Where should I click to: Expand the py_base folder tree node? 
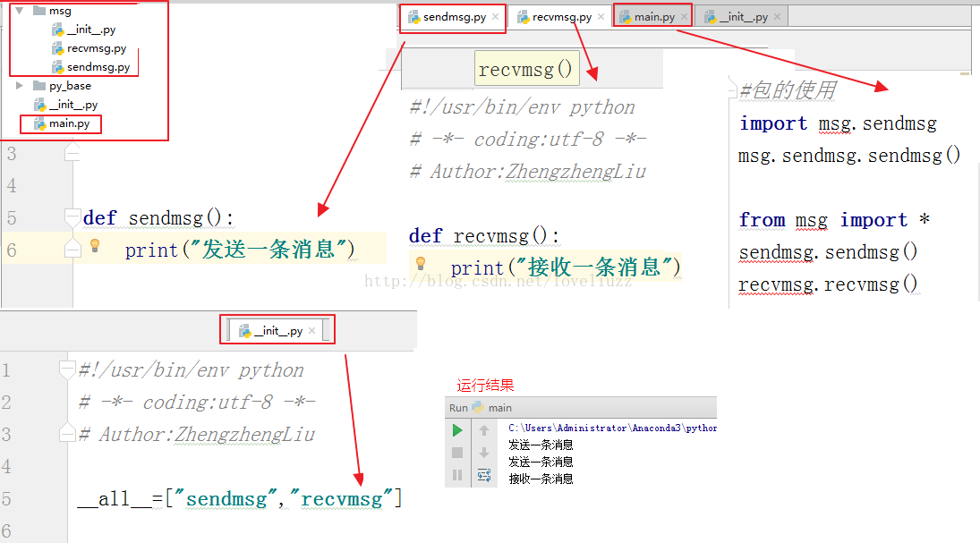[x=20, y=85]
